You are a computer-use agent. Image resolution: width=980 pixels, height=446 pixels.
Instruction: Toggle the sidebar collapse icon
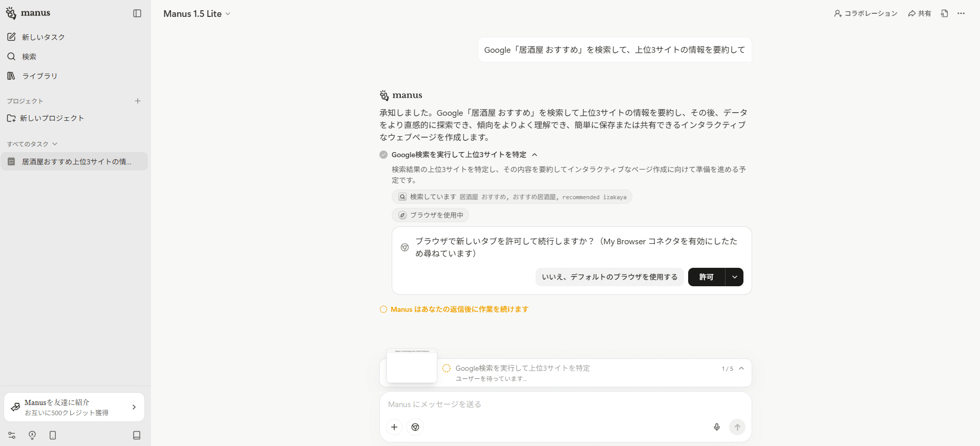click(x=137, y=13)
